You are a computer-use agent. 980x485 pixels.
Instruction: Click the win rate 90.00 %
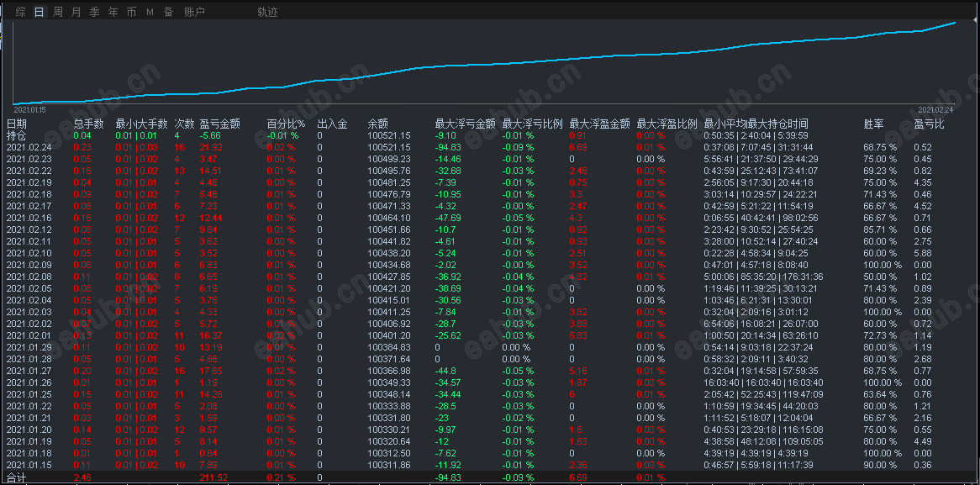coord(879,465)
